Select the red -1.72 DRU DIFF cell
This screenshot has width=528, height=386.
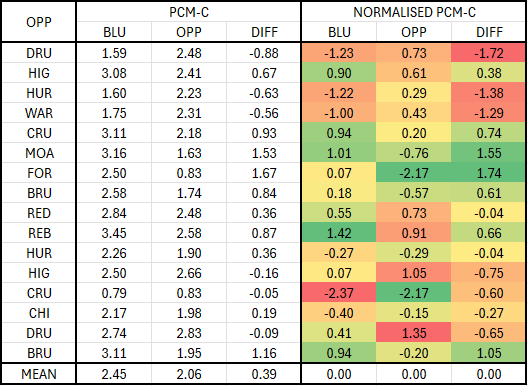click(489, 53)
